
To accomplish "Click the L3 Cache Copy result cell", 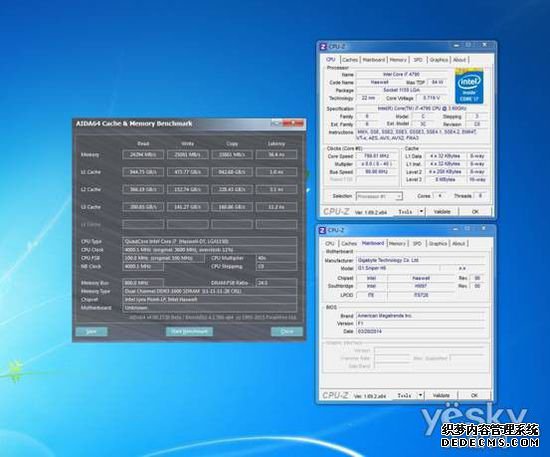I will point(232,207).
